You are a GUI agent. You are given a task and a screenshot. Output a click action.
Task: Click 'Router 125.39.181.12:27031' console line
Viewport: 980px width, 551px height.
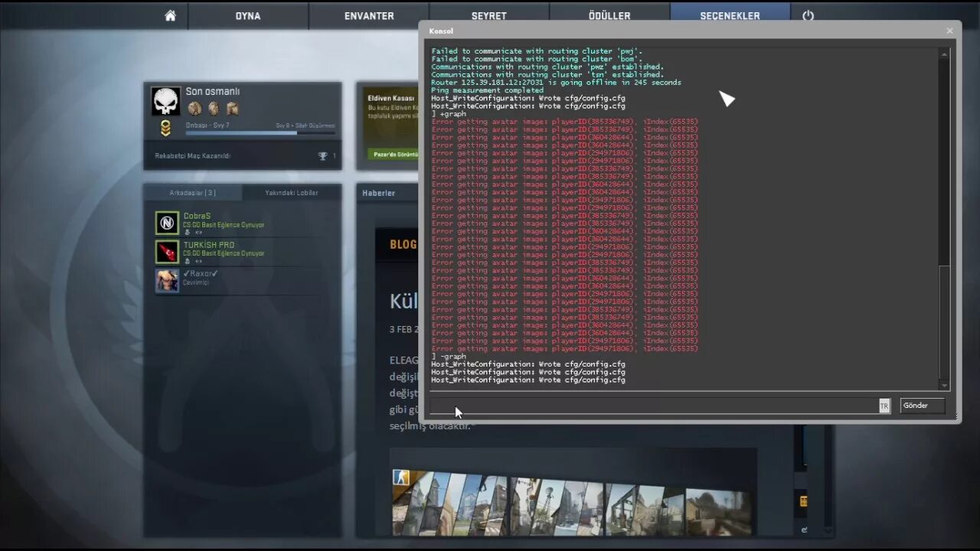coord(556,83)
